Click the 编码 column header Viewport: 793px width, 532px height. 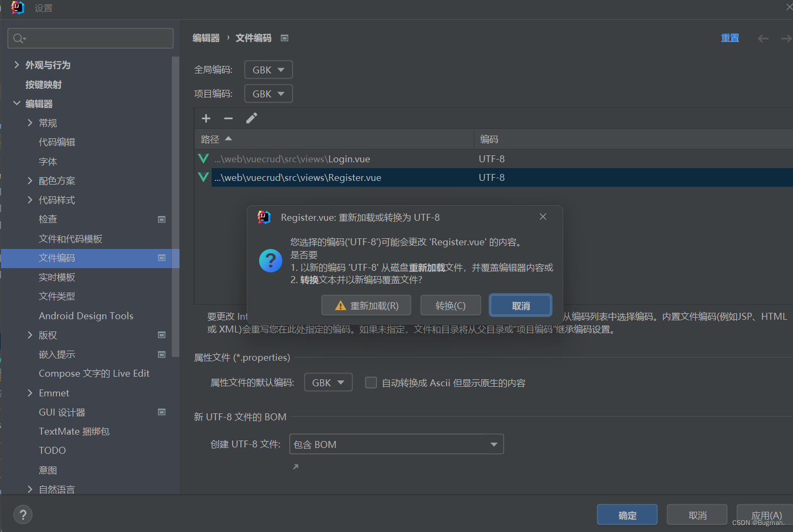pyautogui.click(x=633, y=139)
